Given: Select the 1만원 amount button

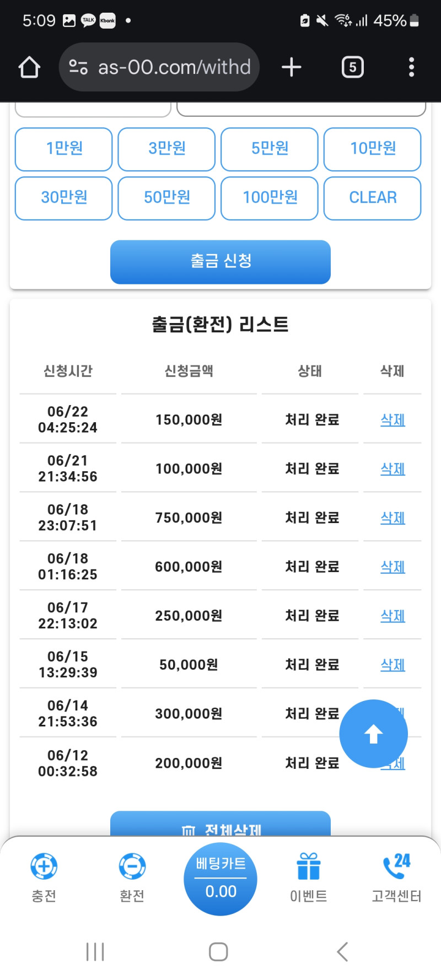Looking at the screenshot, I should pyautogui.click(x=64, y=149).
